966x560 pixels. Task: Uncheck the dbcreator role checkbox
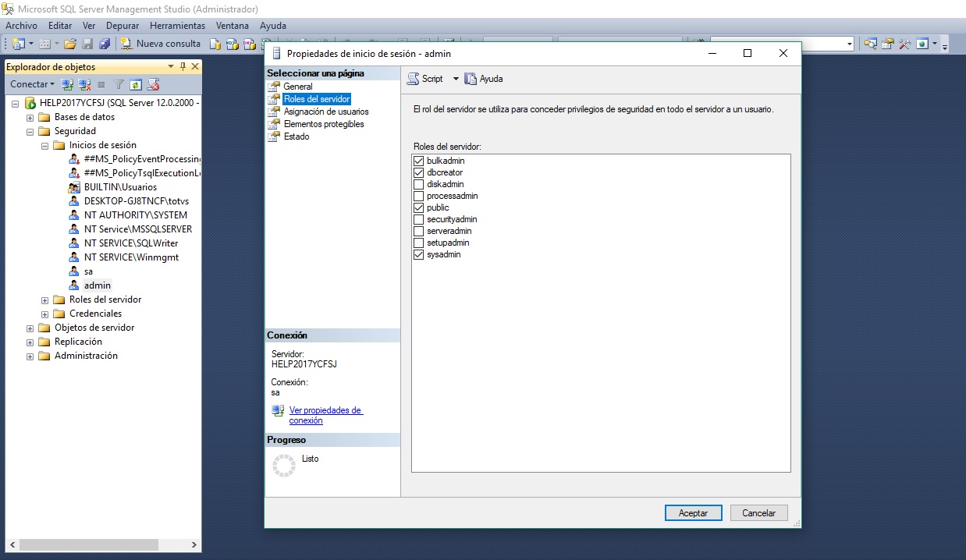tap(419, 172)
